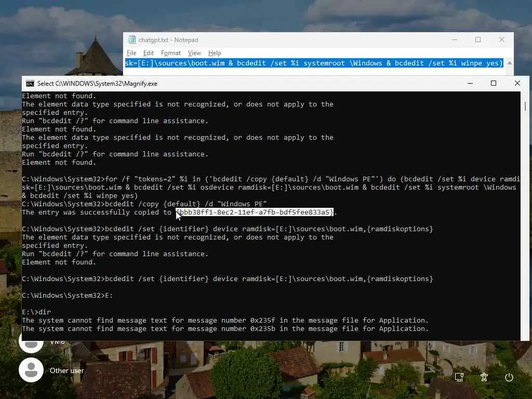532x399 pixels.
Task: Click 'Select C:\WINDOWS\System32\Magnify.exe' title text
Action: point(97,84)
